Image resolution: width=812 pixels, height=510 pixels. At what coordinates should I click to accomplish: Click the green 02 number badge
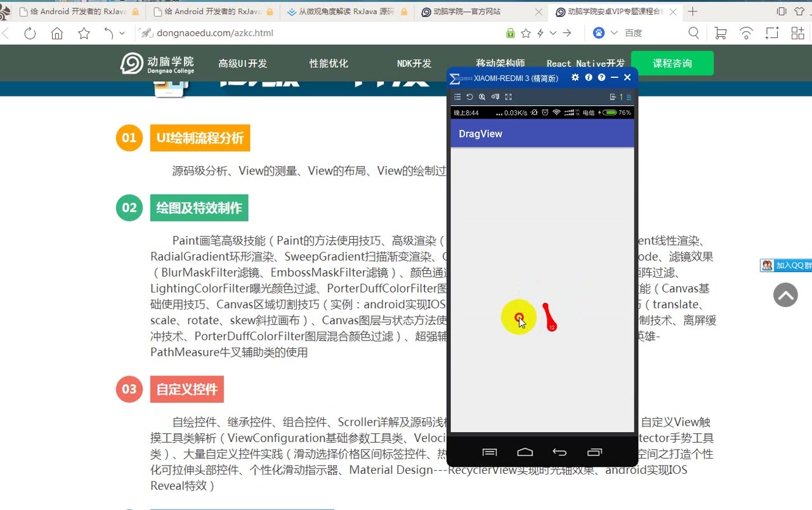click(x=129, y=207)
